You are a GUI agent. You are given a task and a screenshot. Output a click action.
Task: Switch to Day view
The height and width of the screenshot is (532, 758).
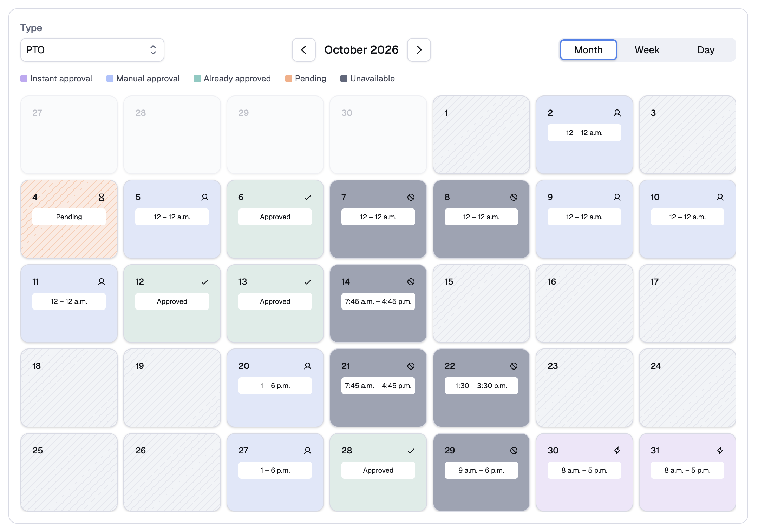pos(706,50)
